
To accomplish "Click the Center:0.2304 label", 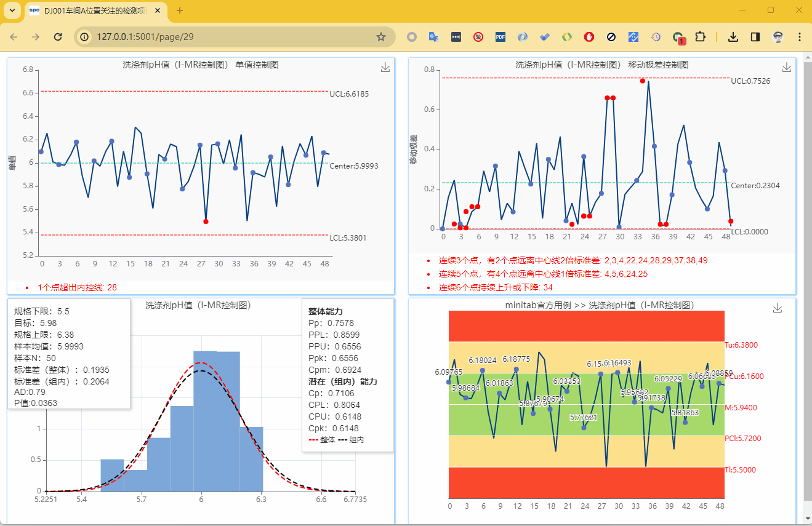I will tap(755, 185).
